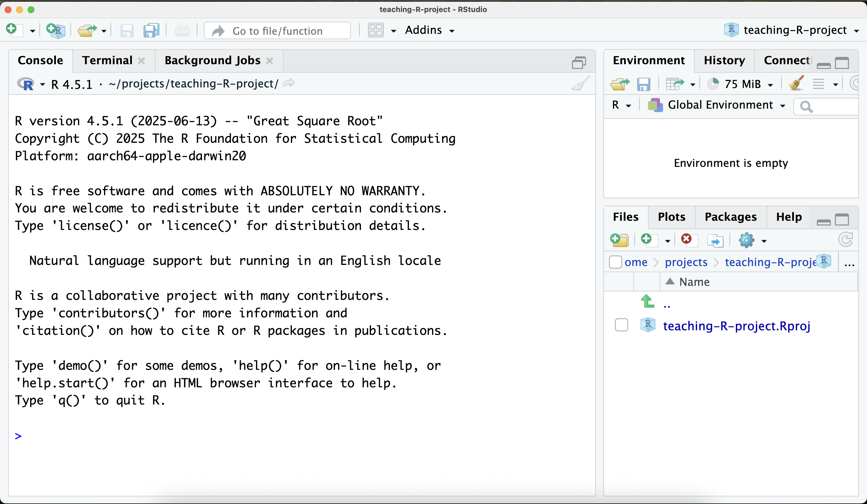Image resolution: width=867 pixels, height=504 pixels.
Task: Click the More gear icon in Files
Action: 746,240
